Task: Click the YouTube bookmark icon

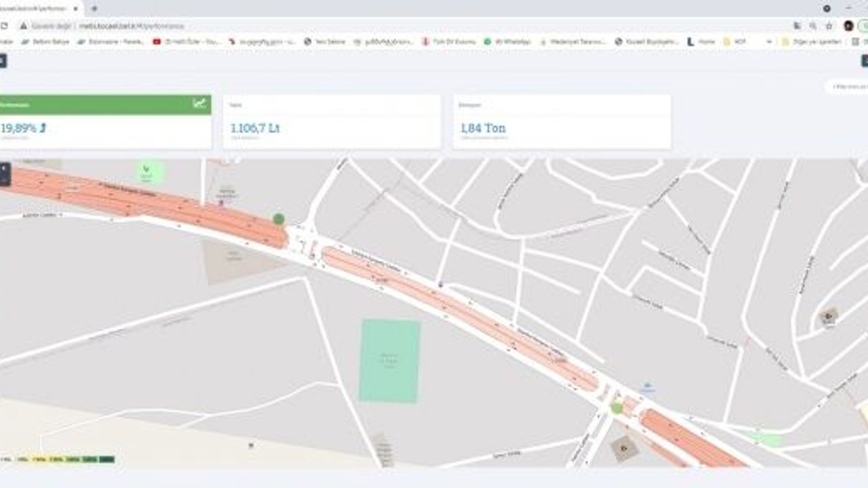Action: point(157,41)
